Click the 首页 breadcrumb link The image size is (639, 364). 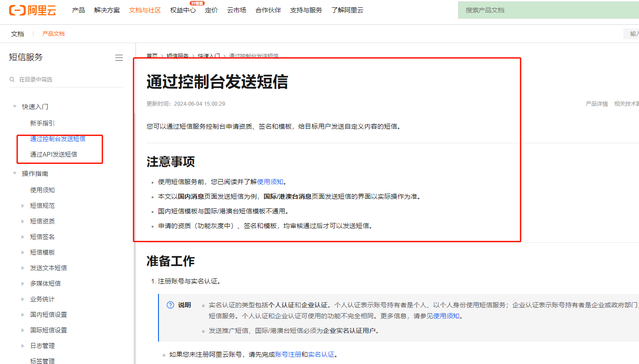(x=152, y=56)
